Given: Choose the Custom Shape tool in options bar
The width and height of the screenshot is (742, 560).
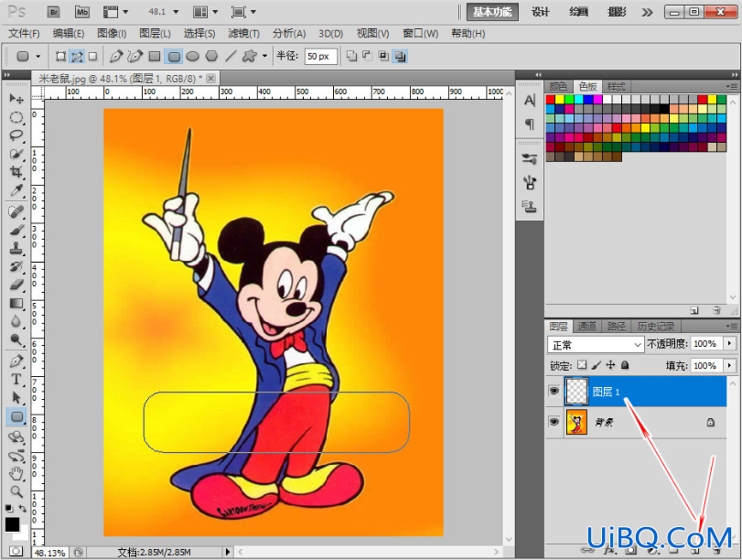Looking at the screenshot, I should (x=250, y=57).
